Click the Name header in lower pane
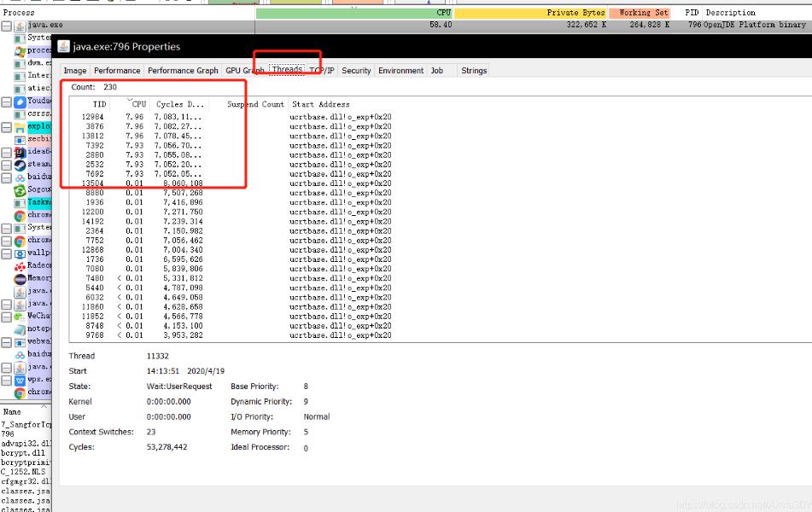812x512 pixels. [x=12, y=412]
